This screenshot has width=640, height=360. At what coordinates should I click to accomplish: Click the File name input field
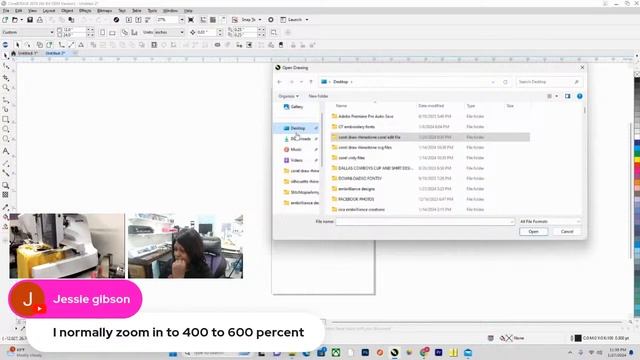(x=425, y=222)
